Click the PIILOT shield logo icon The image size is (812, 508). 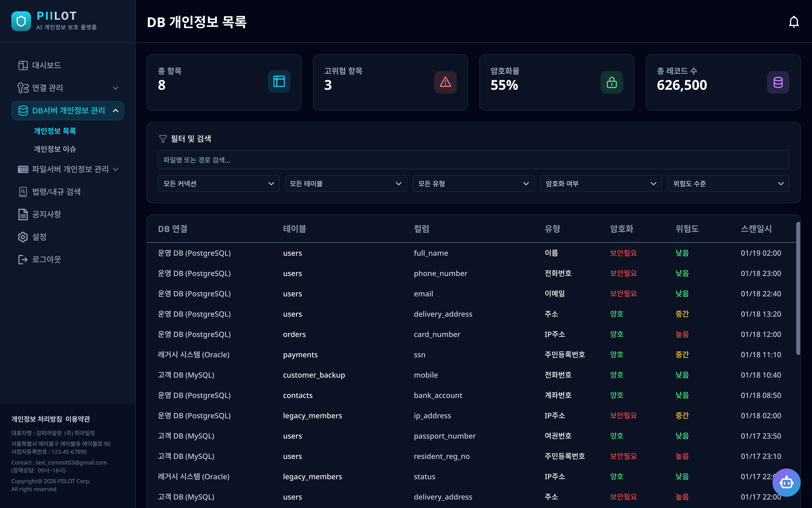click(x=21, y=21)
